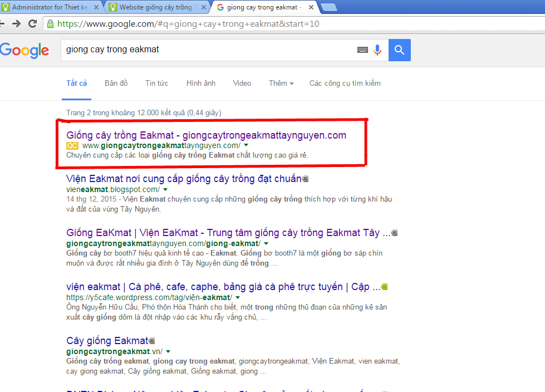Expand dropdown arrow next to vieneakmat.blogspot.com
Image resolution: width=545 pixels, height=392 pixels.
point(165,190)
